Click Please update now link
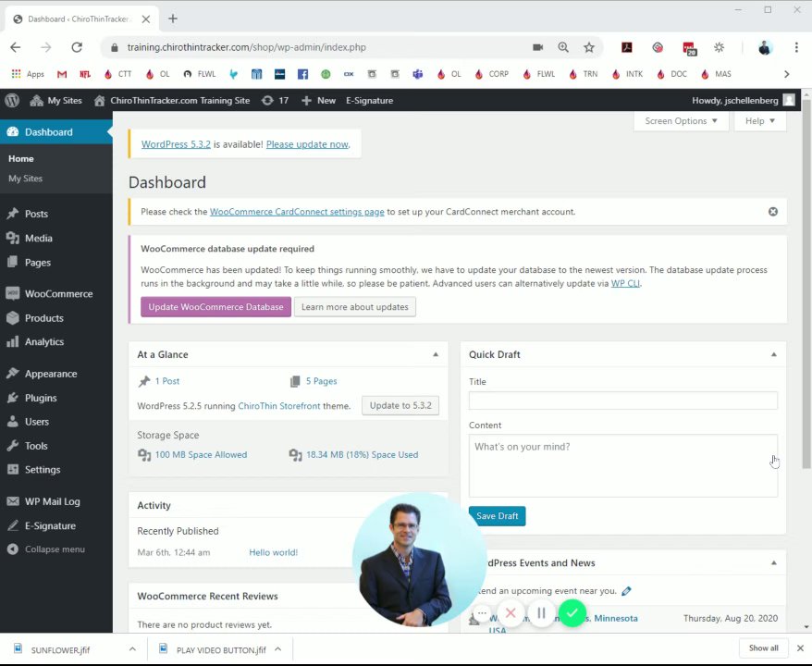Screen dimensions: 812x666 pyautogui.click(x=308, y=144)
